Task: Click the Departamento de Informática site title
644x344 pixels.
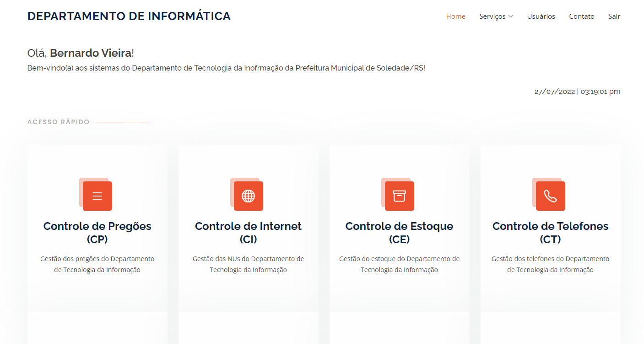Action: (x=129, y=16)
